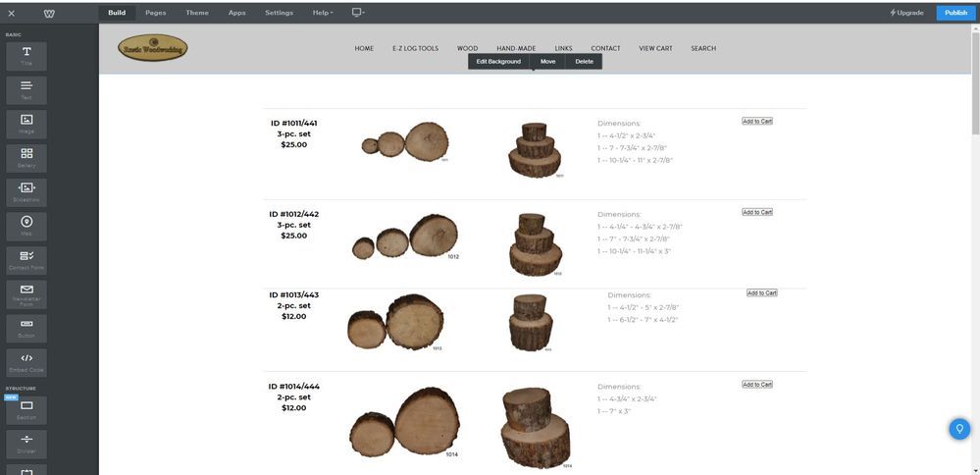The height and width of the screenshot is (475, 980).
Task: Switch to the Pages tab
Action: 155,13
